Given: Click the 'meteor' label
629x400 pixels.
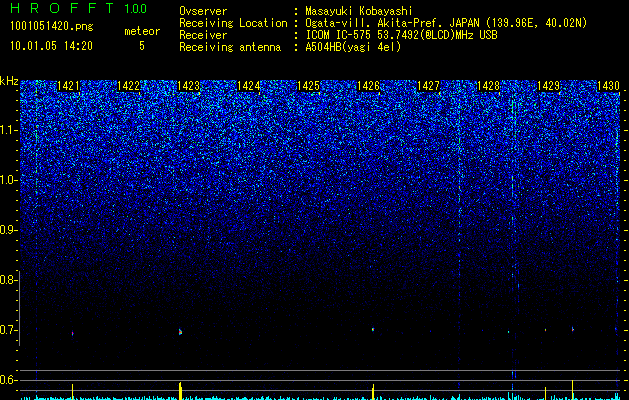Looking at the screenshot, I should pos(142,31).
